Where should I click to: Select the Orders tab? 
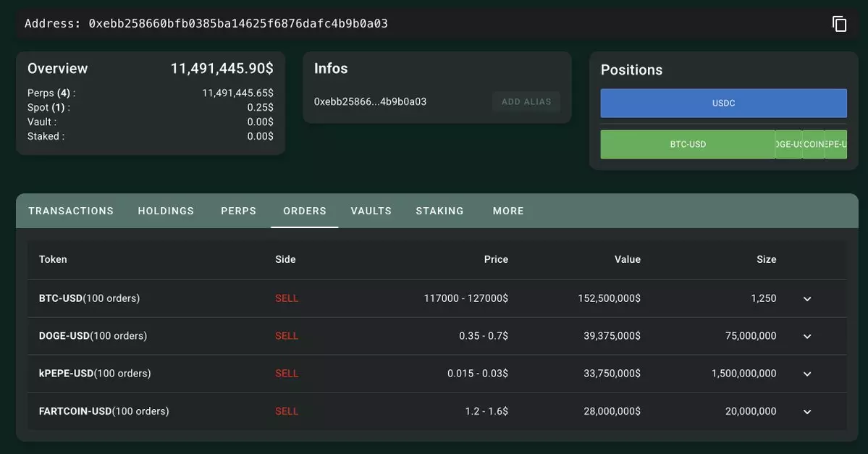(304, 211)
